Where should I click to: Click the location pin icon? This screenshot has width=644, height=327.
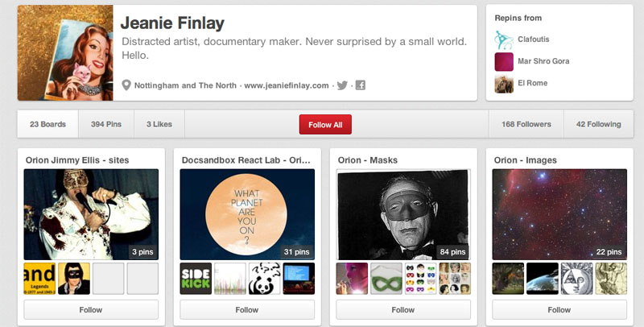(x=126, y=85)
